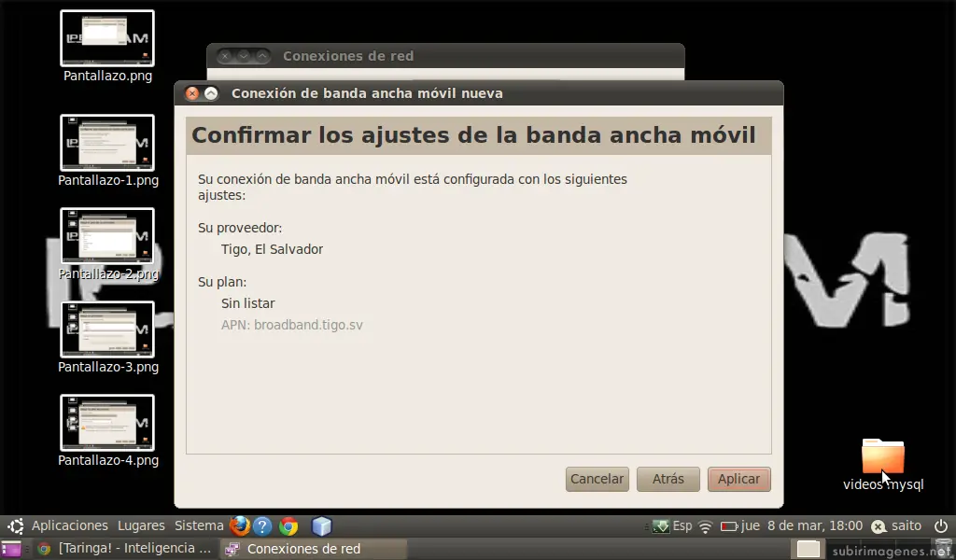Select the Pantallazo-3.png desktop file
956x560 pixels.
pos(108,338)
